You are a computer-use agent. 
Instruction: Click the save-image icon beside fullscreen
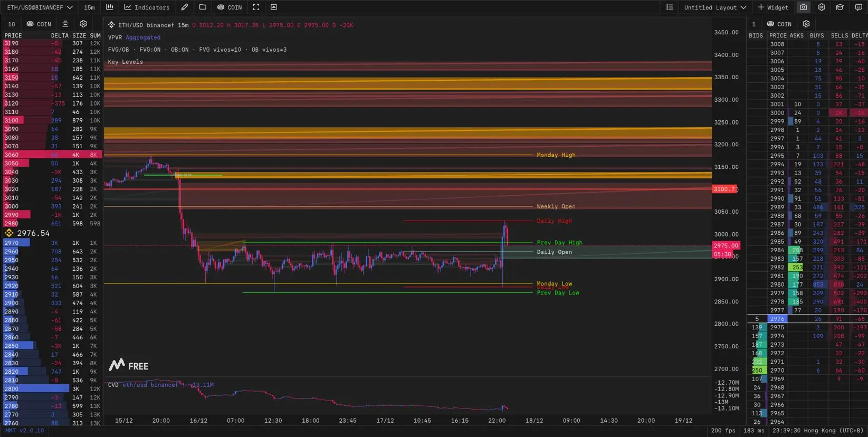(x=274, y=7)
